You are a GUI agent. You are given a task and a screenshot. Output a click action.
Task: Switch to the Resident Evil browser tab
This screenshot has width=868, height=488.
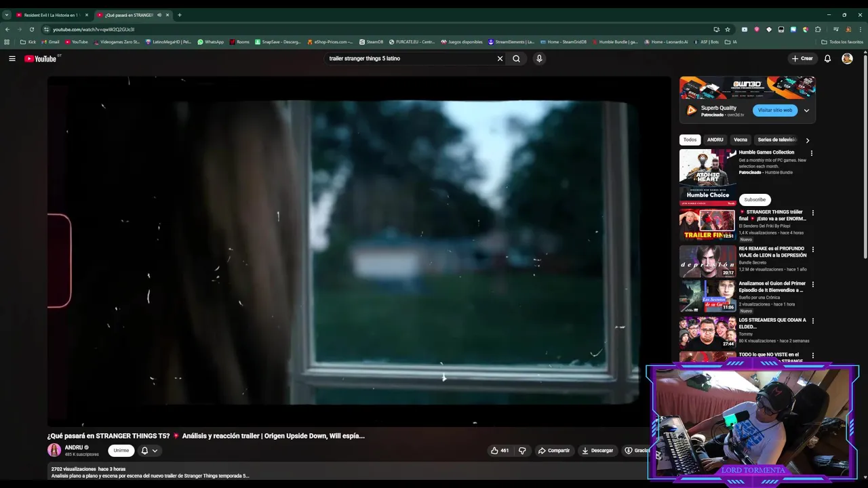(51, 15)
